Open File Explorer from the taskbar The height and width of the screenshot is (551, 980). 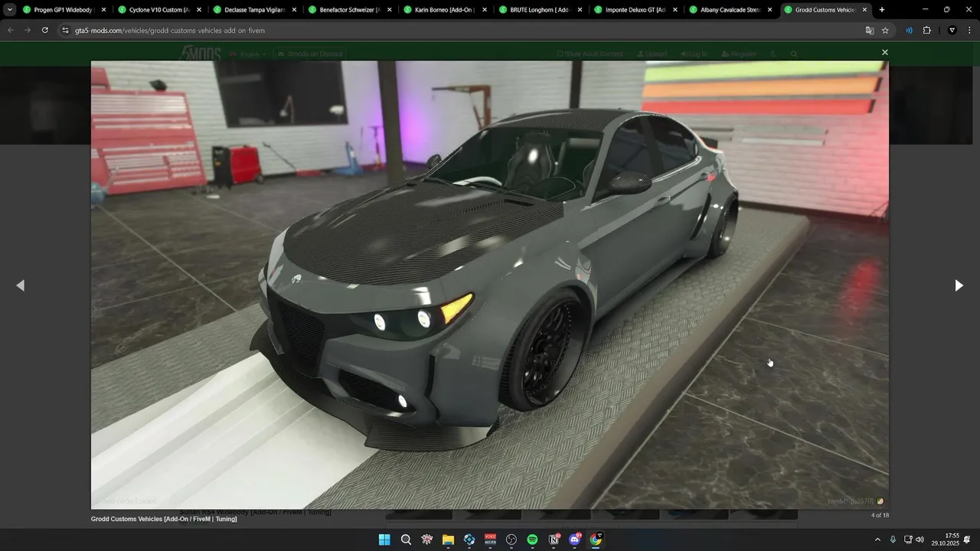[x=448, y=540]
